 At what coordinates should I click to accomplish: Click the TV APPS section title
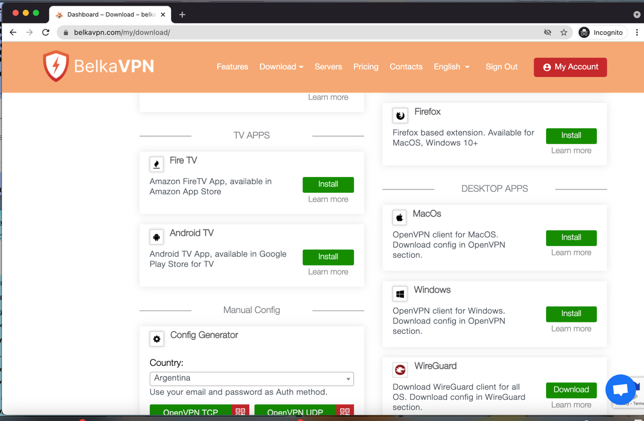point(252,136)
